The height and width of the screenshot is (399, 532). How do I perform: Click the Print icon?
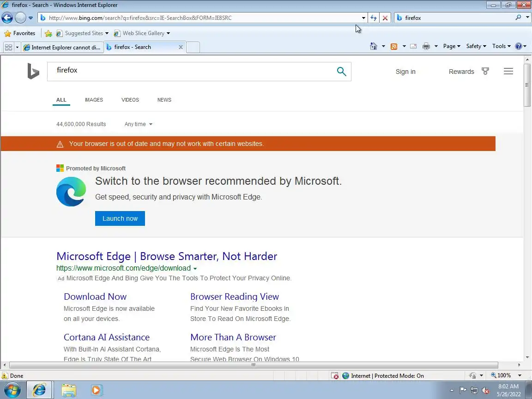pyautogui.click(x=426, y=46)
